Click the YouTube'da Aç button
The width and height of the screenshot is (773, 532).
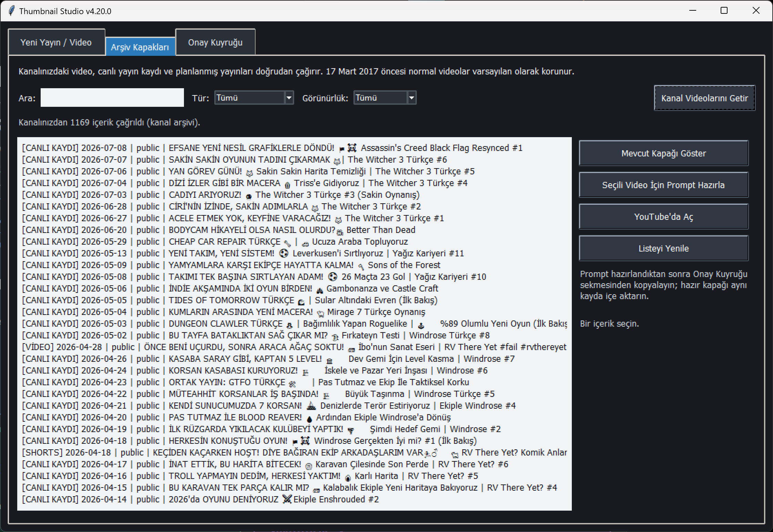tap(663, 217)
